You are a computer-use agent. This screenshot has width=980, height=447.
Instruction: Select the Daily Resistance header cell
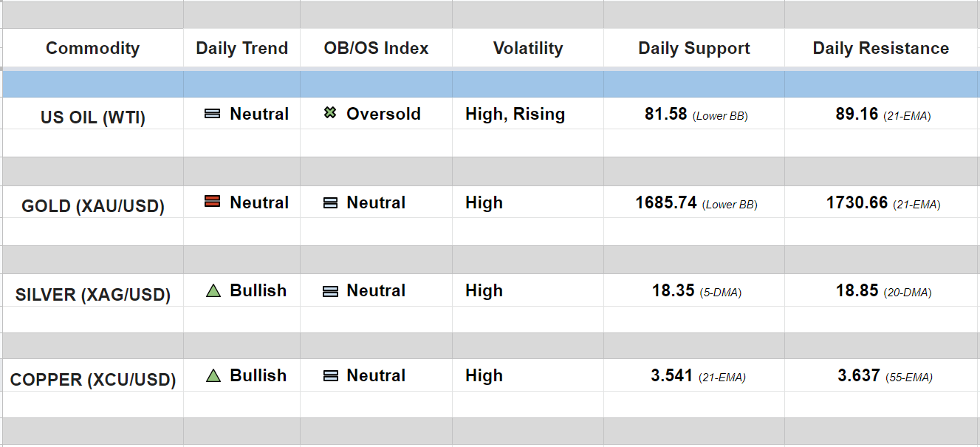880,49
